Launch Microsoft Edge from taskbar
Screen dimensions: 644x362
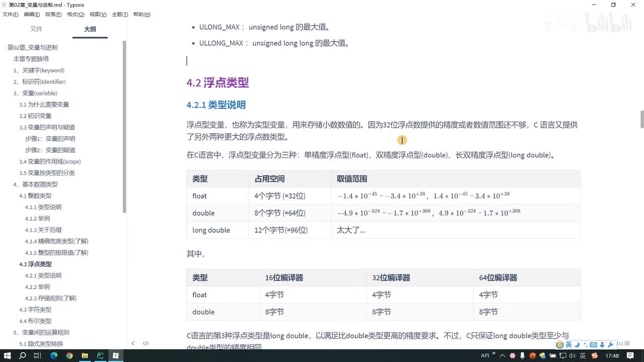54,355
